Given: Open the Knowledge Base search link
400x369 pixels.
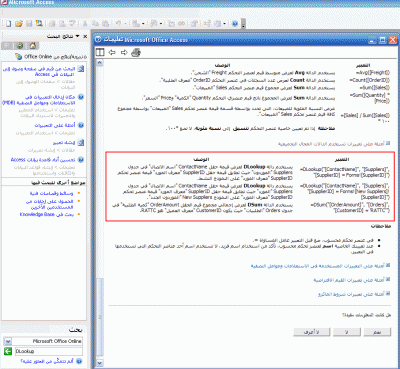Looking at the screenshot, I should click(47, 214).
